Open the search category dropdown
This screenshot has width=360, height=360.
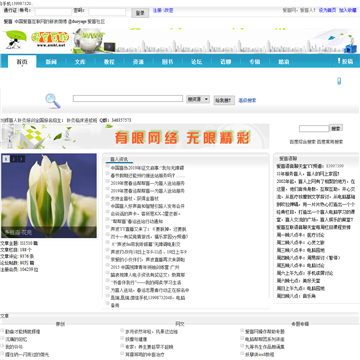pos(198,99)
